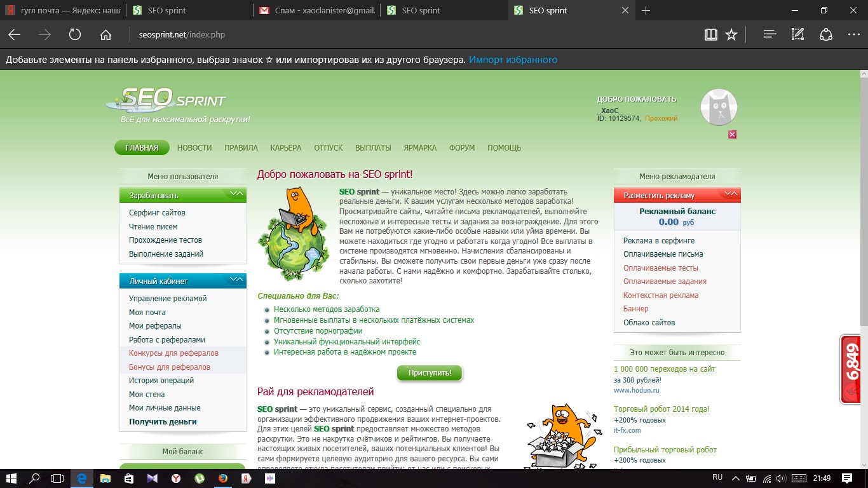Open the ЯРМАРКА navigation item
This screenshot has height=488, width=868.
click(420, 147)
